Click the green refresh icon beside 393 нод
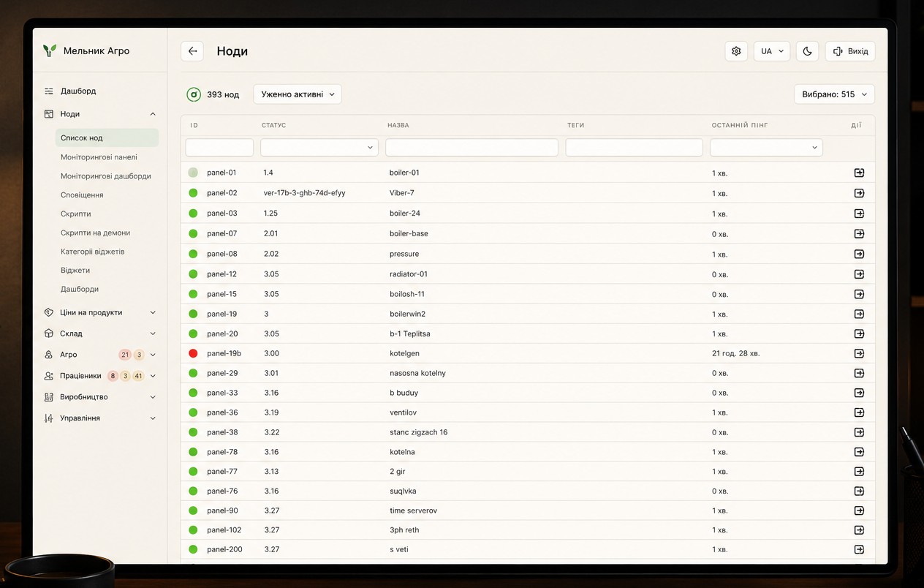This screenshot has width=924, height=588. [x=194, y=94]
